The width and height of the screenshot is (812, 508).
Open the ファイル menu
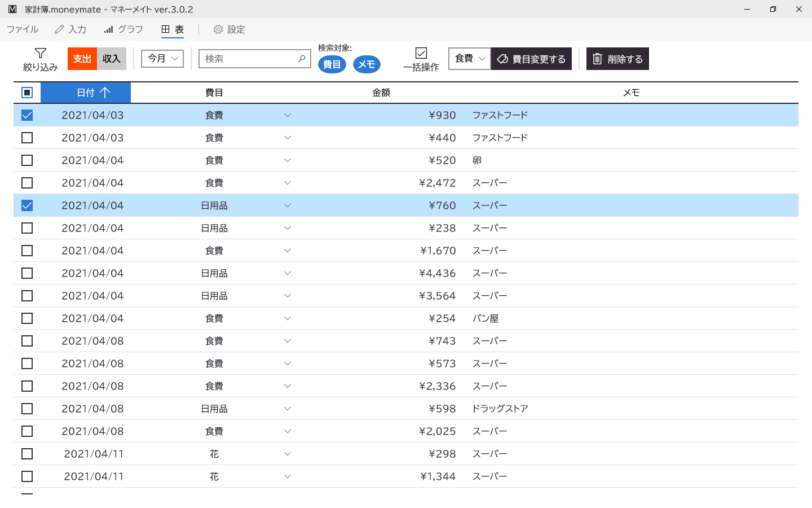click(23, 29)
